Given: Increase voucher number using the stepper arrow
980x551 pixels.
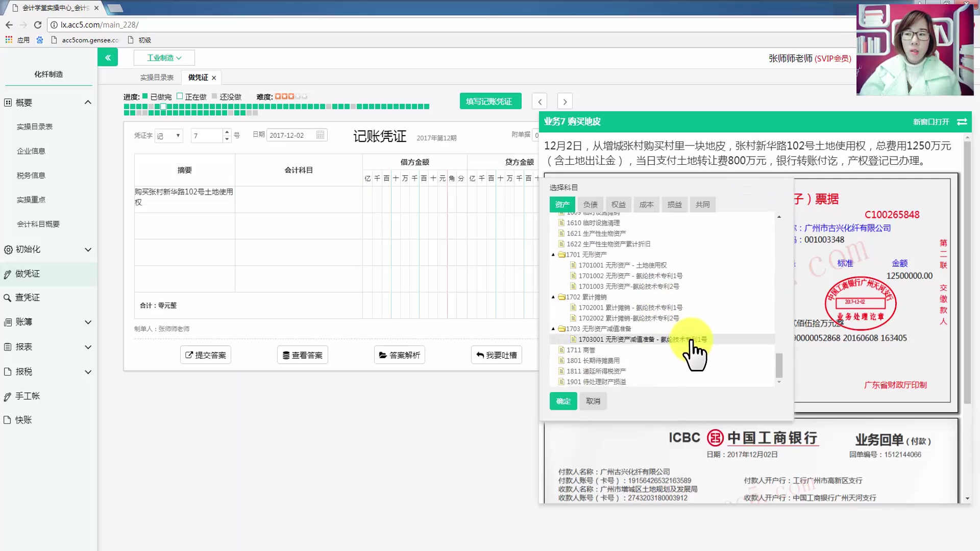Looking at the screenshot, I should 227,132.
